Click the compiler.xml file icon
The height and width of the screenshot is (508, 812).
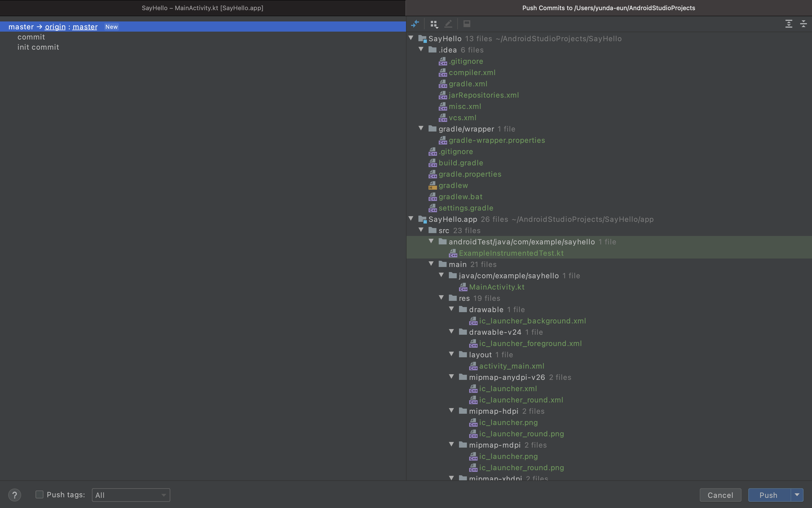[443, 73]
